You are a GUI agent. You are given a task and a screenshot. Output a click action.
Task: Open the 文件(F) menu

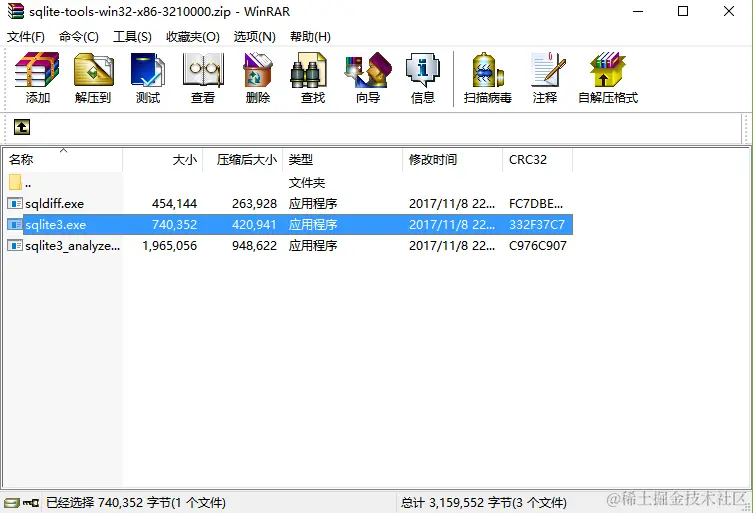click(x=25, y=37)
